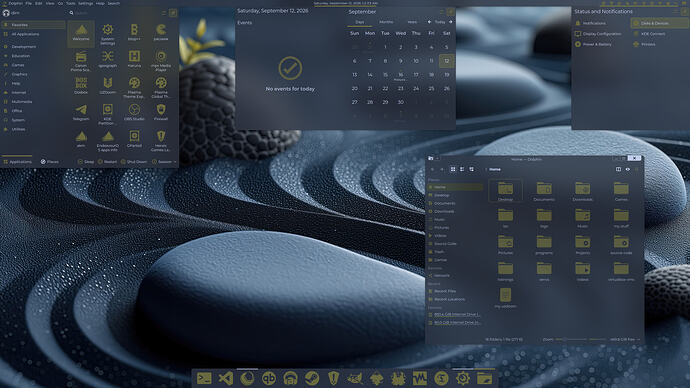Viewport: 690px width, 388px height.
Task: Select Disks & Devices in Status panel
Action: click(659, 23)
